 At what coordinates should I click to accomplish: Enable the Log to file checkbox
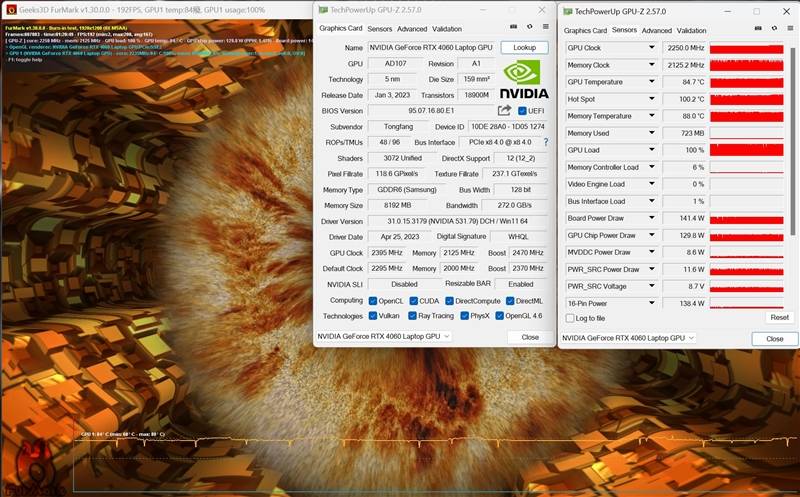click(x=570, y=318)
